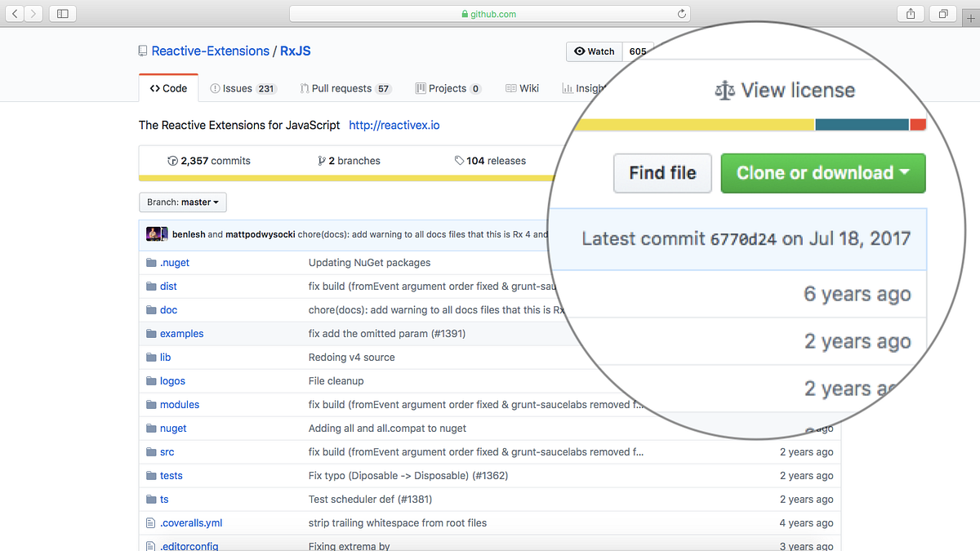Click the Watch button
The width and height of the screenshot is (980, 551).
coord(595,51)
